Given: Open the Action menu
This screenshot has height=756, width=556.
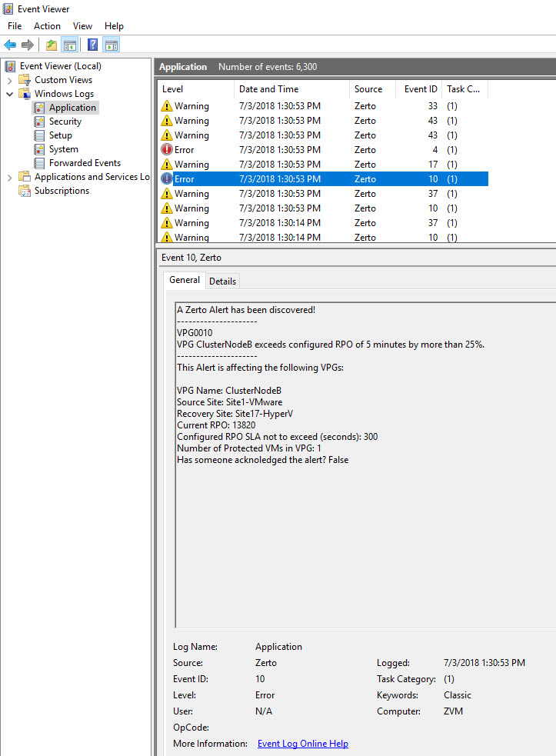Looking at the screenshot, I should 47,26.
